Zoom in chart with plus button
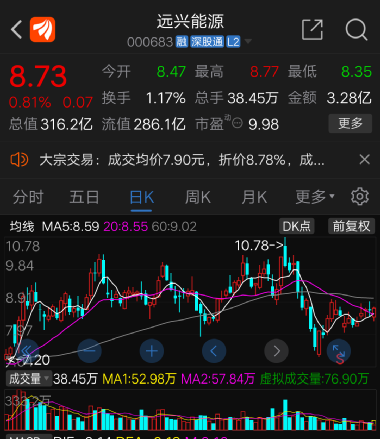Image resolution: width=380 pixels, height=439 pixels. (152, 351)
